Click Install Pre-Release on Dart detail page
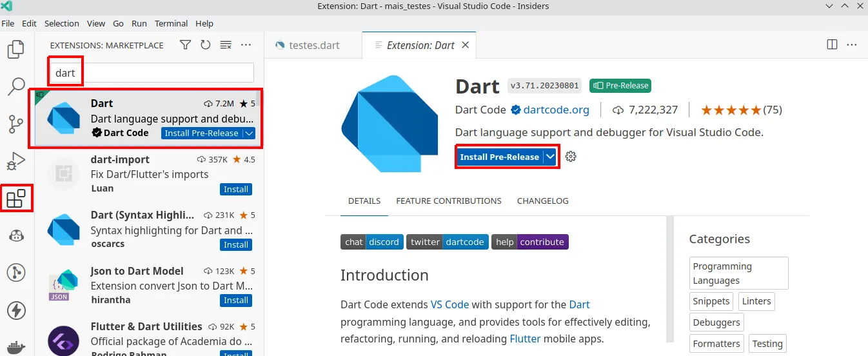The height and width of the screenshot is (356, 868). click(x=500, y=157)
